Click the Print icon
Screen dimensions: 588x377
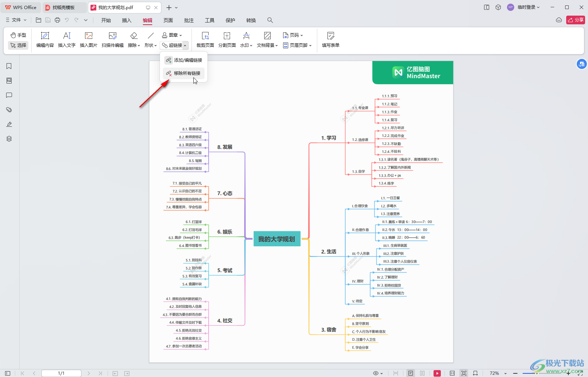tap(57, 20)
